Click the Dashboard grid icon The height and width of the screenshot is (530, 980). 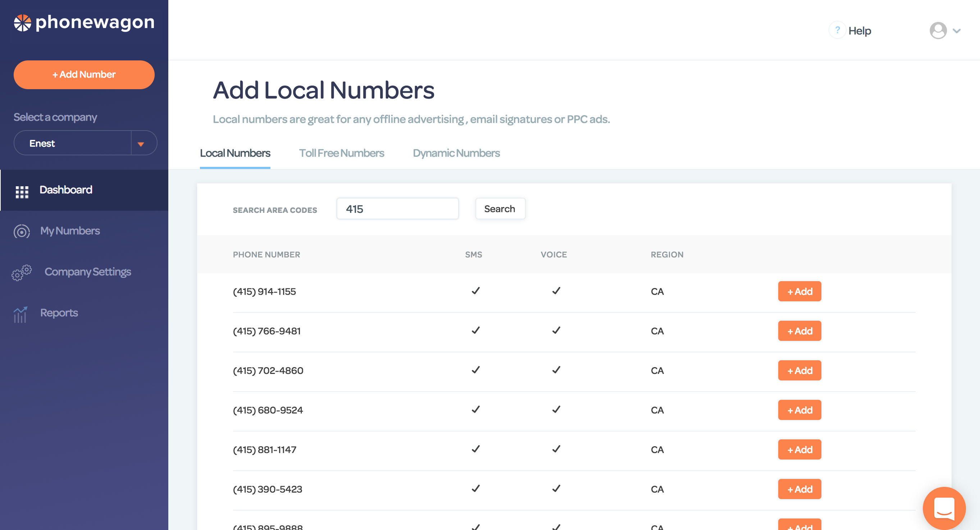tap(21, 190)
